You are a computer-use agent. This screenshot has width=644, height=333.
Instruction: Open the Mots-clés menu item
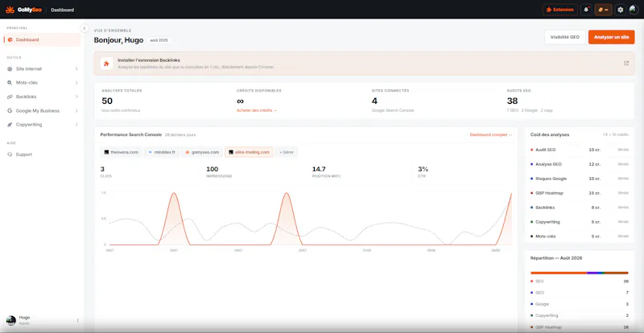click(x=42, y=83)
